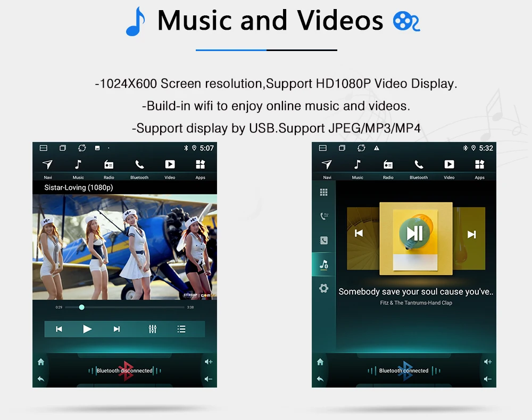Open Radio in the right music screen
This screenshot has height=420, width=532.
(x=388, y=169)
